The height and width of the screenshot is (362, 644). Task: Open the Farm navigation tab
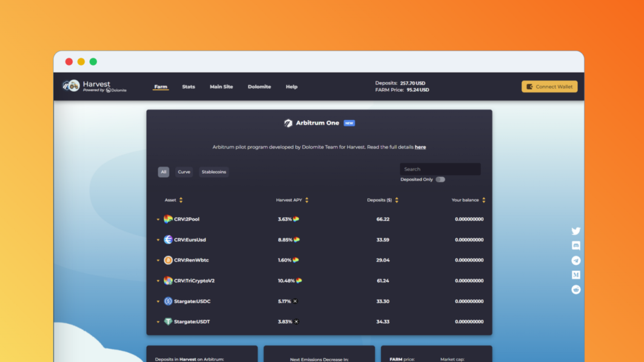(x=161, y=87)
